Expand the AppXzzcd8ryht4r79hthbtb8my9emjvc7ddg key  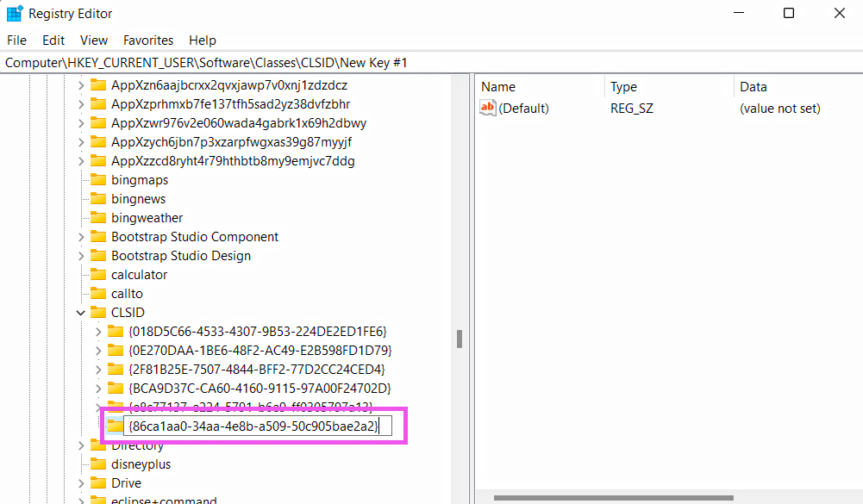coord(81,161)
